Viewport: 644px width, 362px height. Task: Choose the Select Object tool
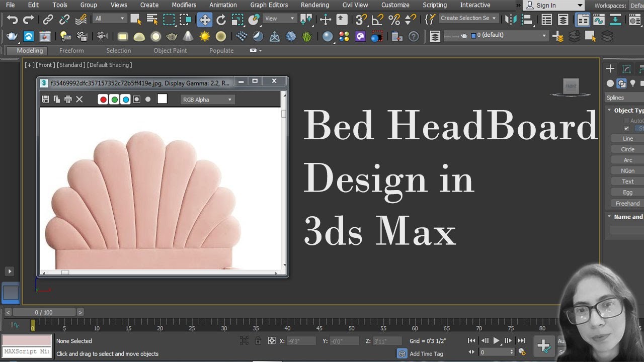[136, 20]
